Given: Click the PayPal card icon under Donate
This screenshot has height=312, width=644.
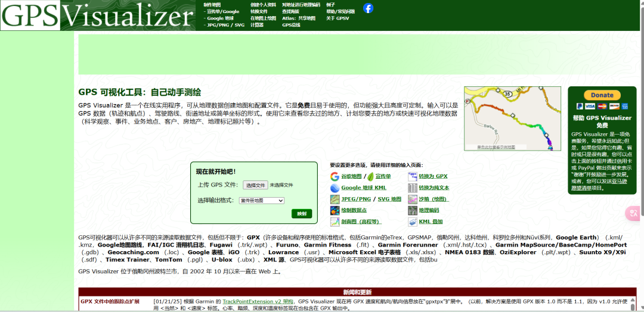Looking at the screenshot, I should [580, 106].
